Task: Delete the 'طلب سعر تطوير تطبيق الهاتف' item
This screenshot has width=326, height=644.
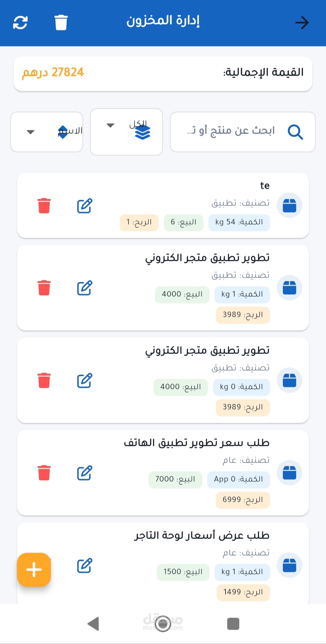Action: pos(44,473)
